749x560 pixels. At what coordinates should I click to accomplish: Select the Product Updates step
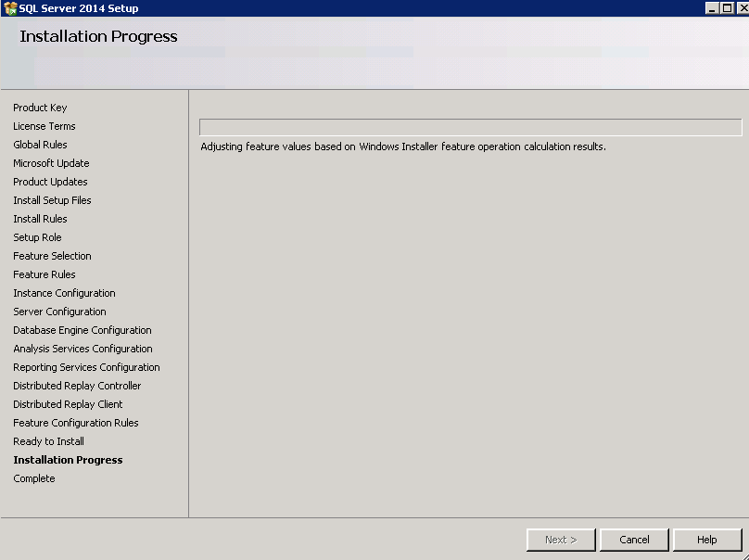(50, 182)
